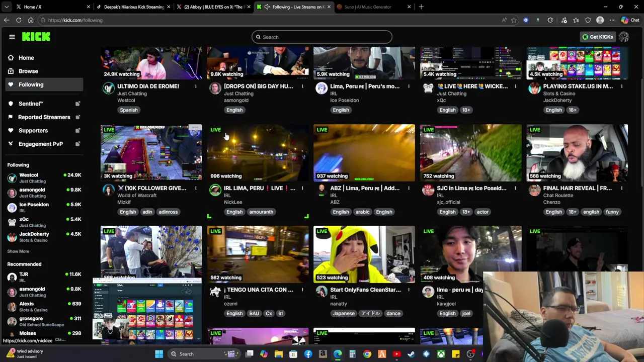
Task: Switch to Deepak's Hilarious Kick Streaming tab
Action: (132, 7)
